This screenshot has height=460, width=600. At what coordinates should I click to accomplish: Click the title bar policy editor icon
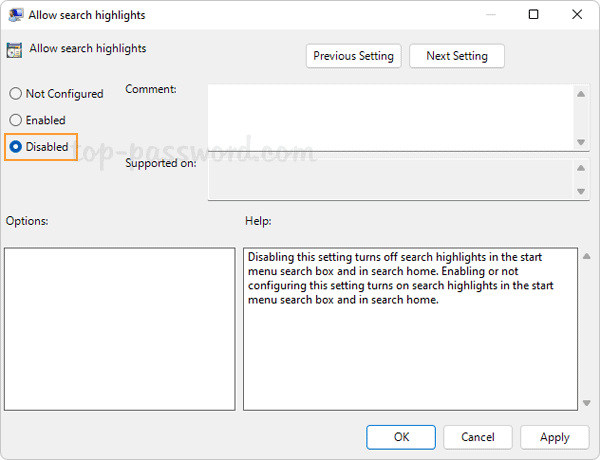click(x=16, y=15)
